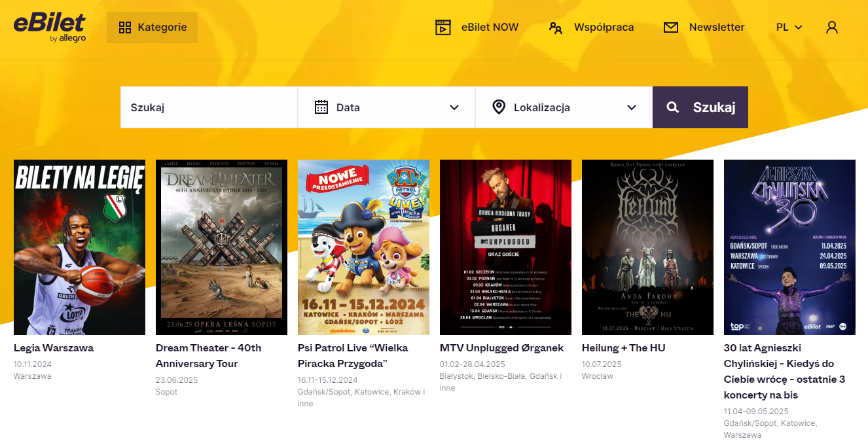Click the Współpraca people icon

coord(556,27)
